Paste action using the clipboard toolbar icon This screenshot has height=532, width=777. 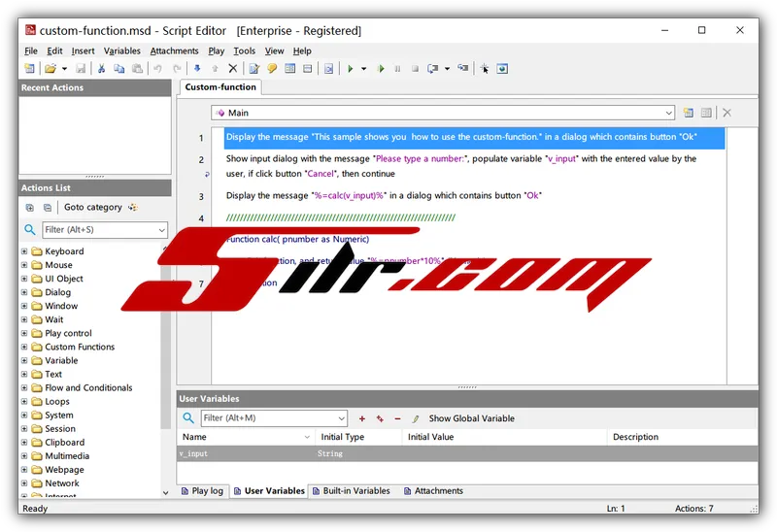[x=137, y=68]
